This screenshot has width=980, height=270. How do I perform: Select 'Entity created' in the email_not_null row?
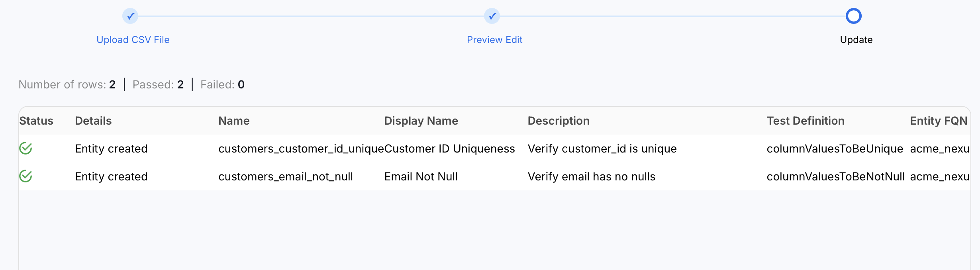coord(111,176)
